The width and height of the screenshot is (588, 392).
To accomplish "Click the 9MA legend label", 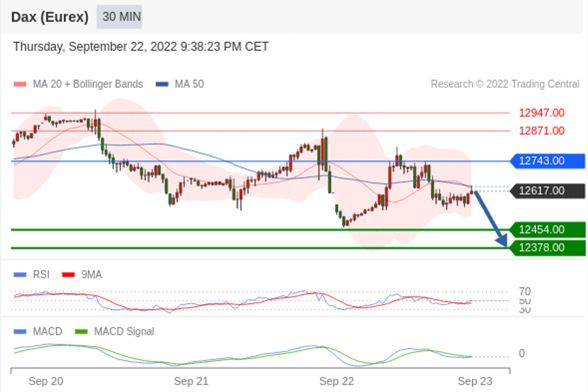I will click(x=91, y=274).
